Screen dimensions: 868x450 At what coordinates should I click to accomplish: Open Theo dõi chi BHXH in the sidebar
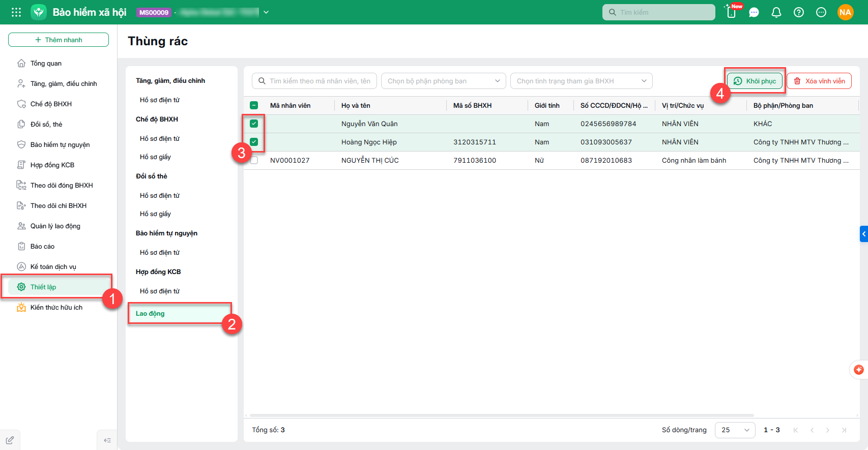pos(59,205)
